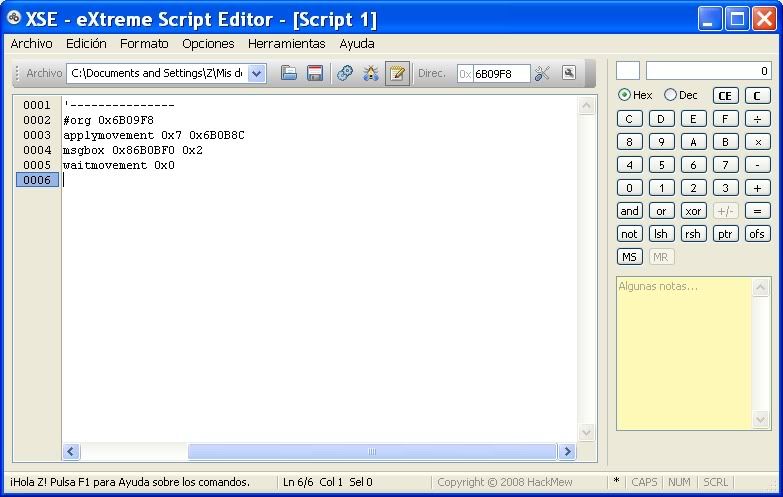
Task: Toggle the Notepad pencil toolbar icon
Action: click(x=397, y=73)
